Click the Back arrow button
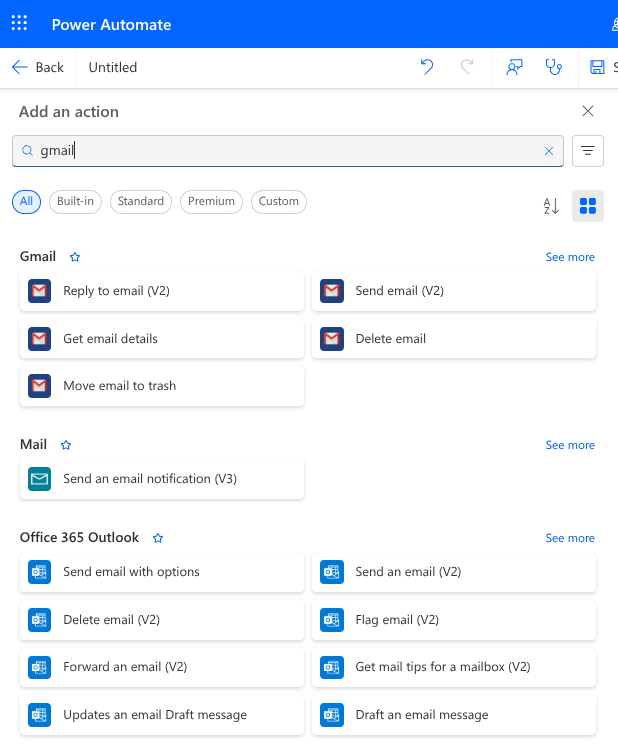Viewport: 618px width, 750px height. [x=38, y=67]
